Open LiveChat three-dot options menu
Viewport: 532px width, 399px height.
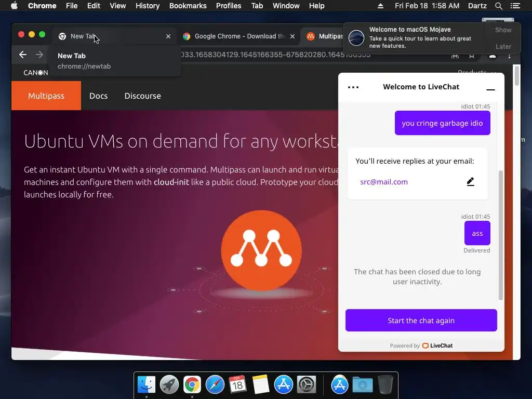353,87
